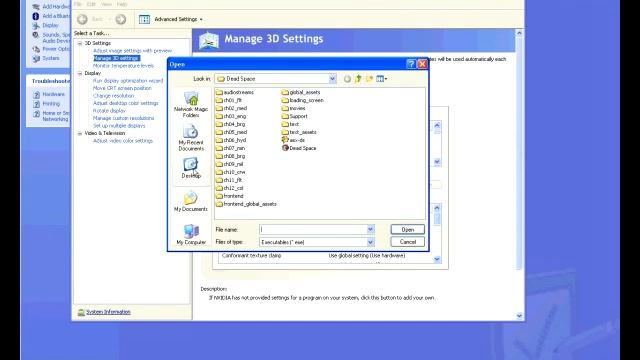Viewport: 640px width, 360px height.
Task: Open My Documents in the places bar
Action: pos(191,202)
